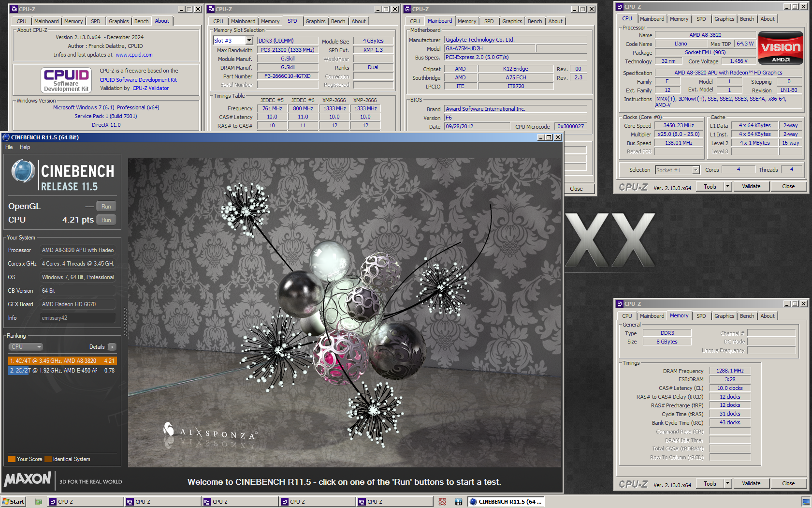This screenshot has height=508, width=812.
Task: Open the File menu in Cinebench
Action: (9, 147)
